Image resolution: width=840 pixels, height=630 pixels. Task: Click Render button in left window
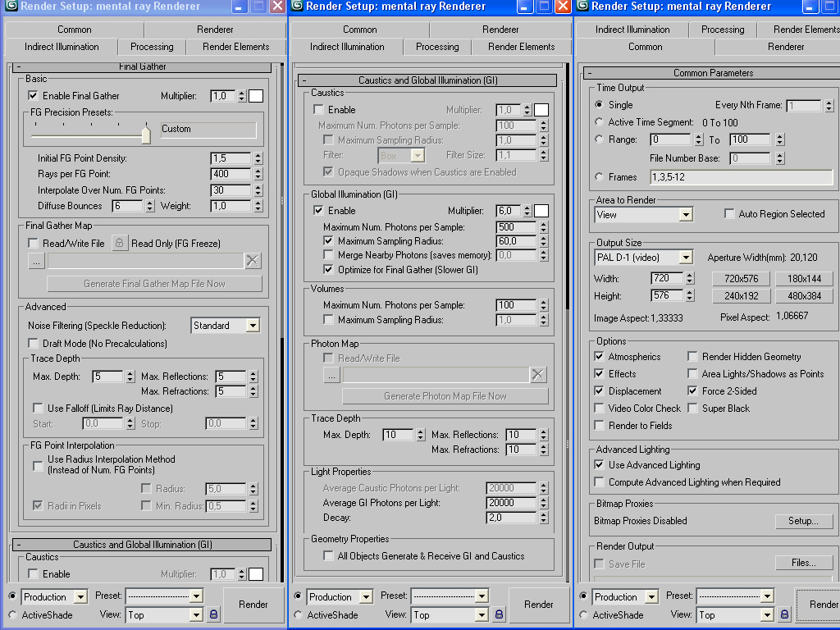pos(253,605)
